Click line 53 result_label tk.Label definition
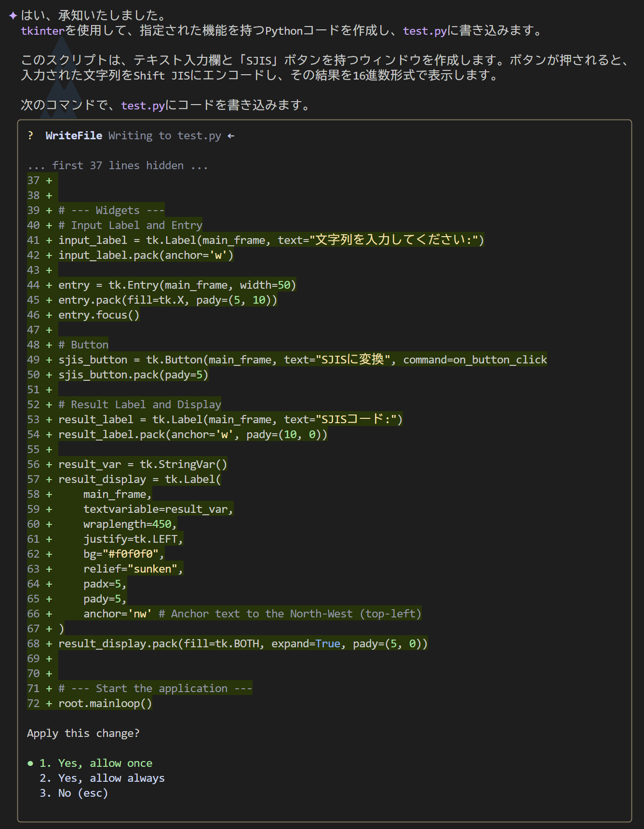 230,419
